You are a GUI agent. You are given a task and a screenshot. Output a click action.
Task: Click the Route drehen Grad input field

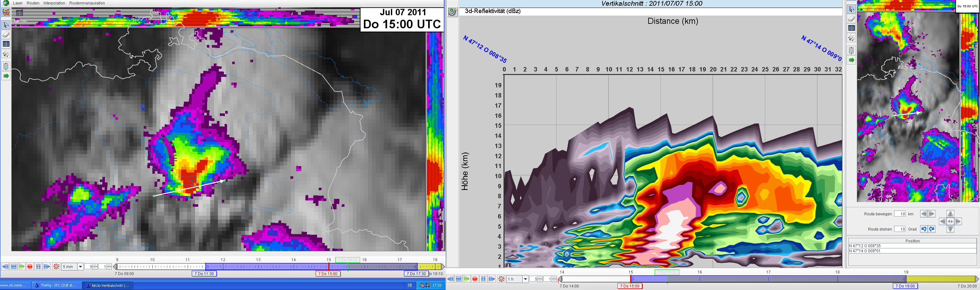click(900, 229)
